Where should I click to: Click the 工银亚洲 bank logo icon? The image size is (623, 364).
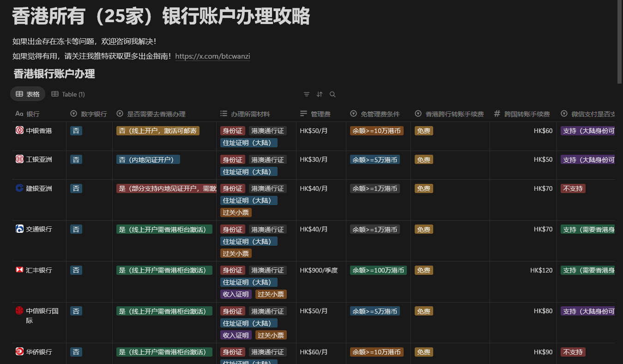tap(19, 159)
